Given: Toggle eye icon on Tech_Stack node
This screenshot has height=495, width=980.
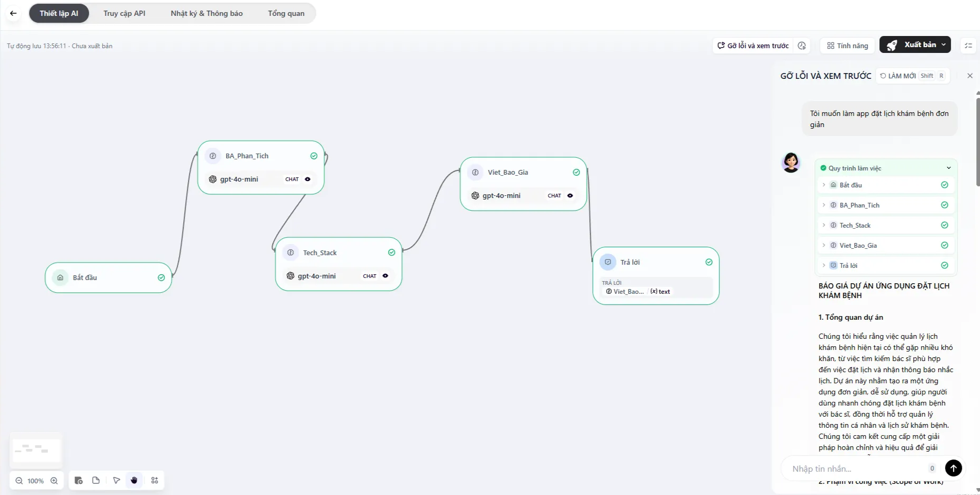Looking at the screenshot, I should click(385, 276).
